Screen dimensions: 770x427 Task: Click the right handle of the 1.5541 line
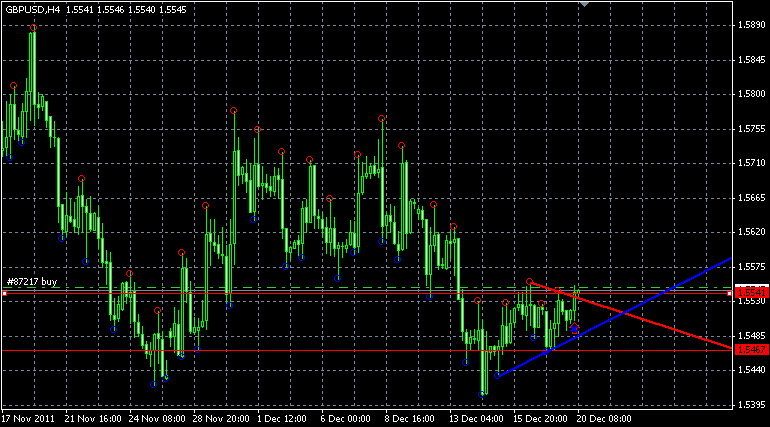coord(729,294)
